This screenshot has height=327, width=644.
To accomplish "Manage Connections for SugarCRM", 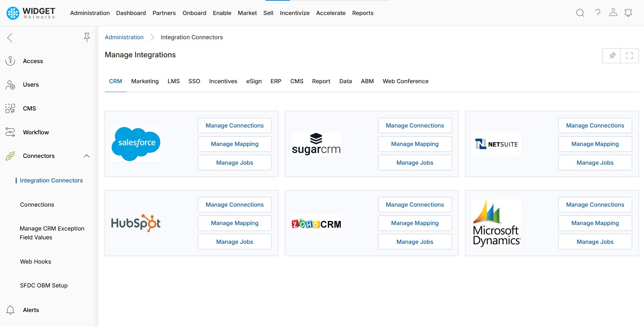I will [415, 125].
